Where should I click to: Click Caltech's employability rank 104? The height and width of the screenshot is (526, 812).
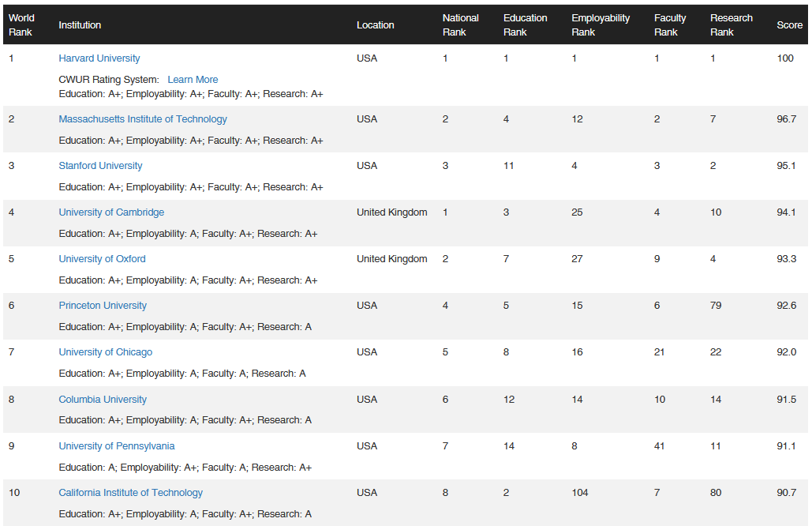click(580, 492)
